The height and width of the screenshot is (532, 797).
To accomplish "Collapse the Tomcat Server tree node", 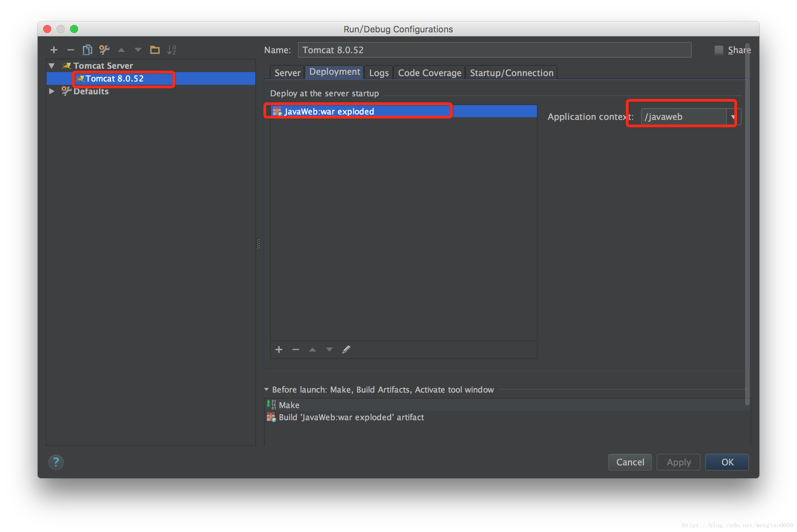I will point(52,65).
